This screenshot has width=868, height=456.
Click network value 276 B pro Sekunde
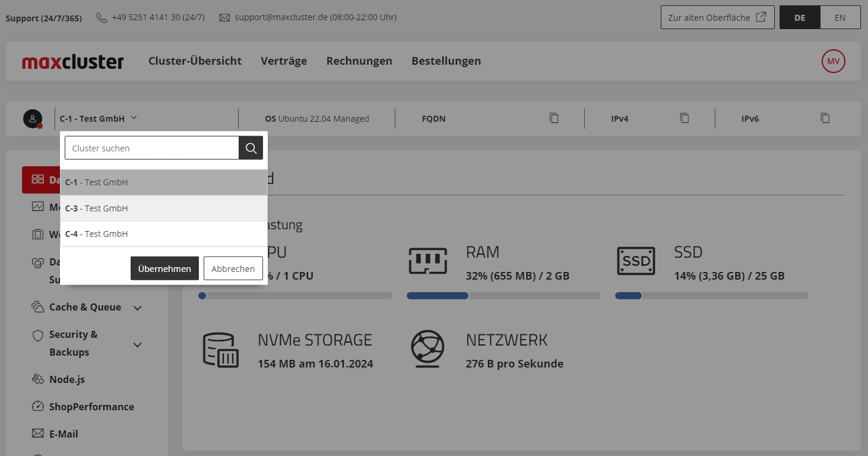coord(515,364)
